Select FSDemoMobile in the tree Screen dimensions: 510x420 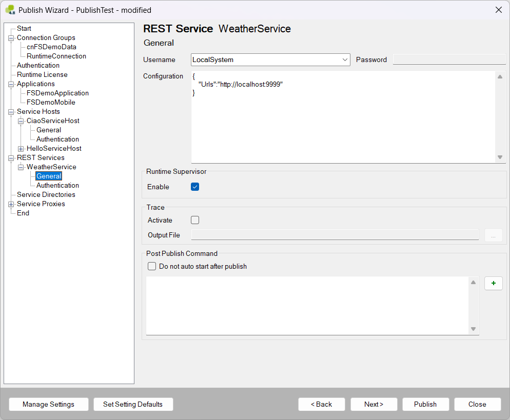(51, 102)
